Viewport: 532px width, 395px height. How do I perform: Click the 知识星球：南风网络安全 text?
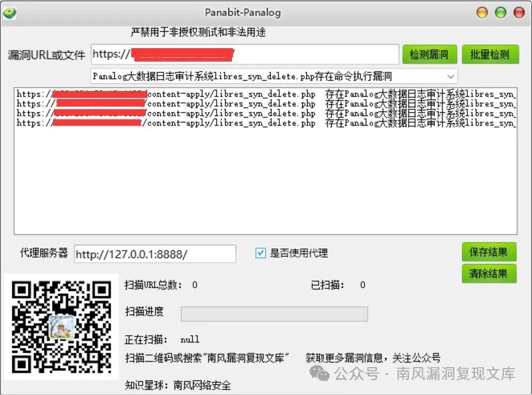click(178, 385)
